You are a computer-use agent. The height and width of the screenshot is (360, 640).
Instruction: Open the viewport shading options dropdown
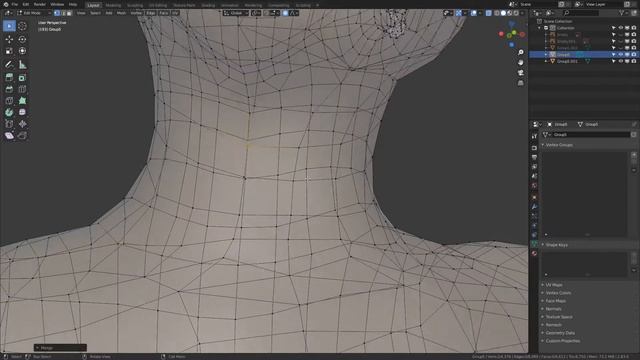click(522, 13)
